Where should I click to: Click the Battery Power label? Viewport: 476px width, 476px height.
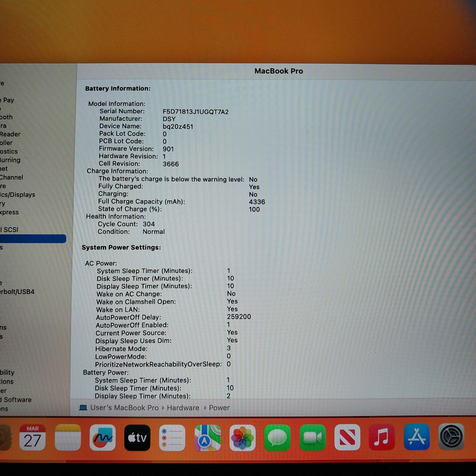tap(106, 372)
